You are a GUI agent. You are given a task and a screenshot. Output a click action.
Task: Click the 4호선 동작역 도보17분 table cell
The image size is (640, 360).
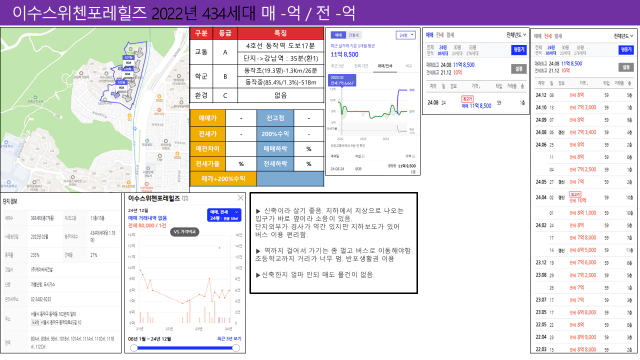pos(280,46)
